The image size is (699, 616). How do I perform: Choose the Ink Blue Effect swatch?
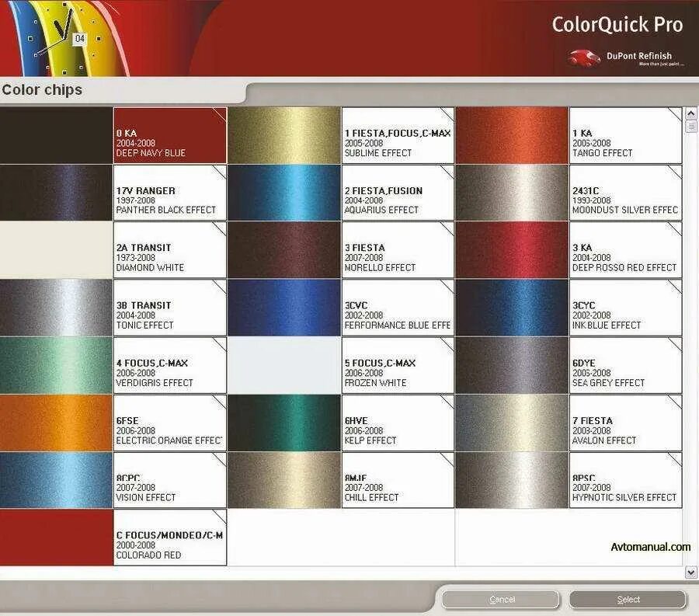[513, 308]
